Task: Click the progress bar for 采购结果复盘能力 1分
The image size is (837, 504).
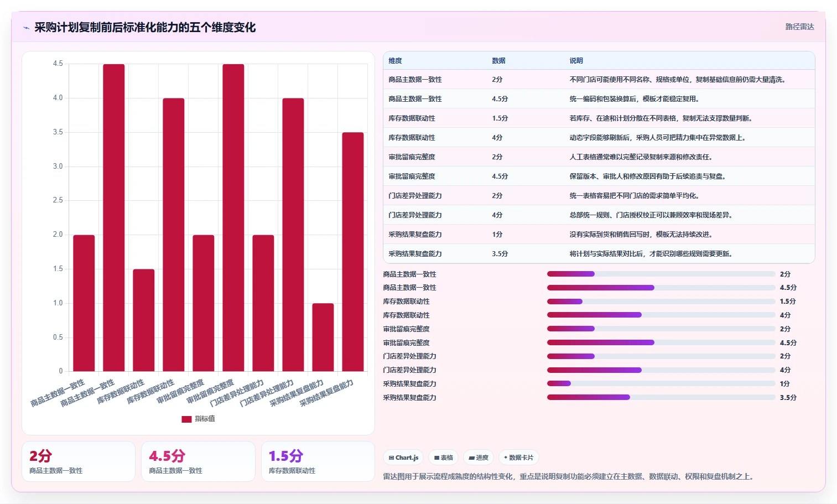Action: coord(661,383)
